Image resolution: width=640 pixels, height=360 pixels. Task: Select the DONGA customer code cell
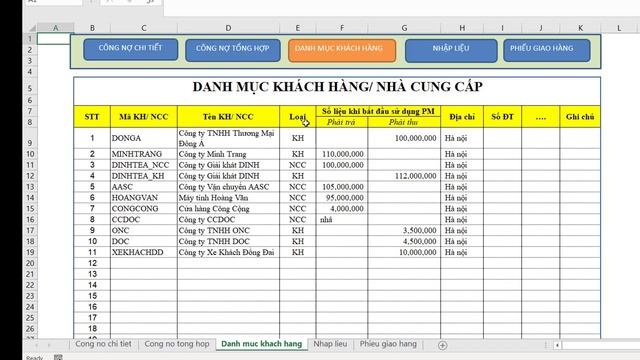[x=144, y=138]
